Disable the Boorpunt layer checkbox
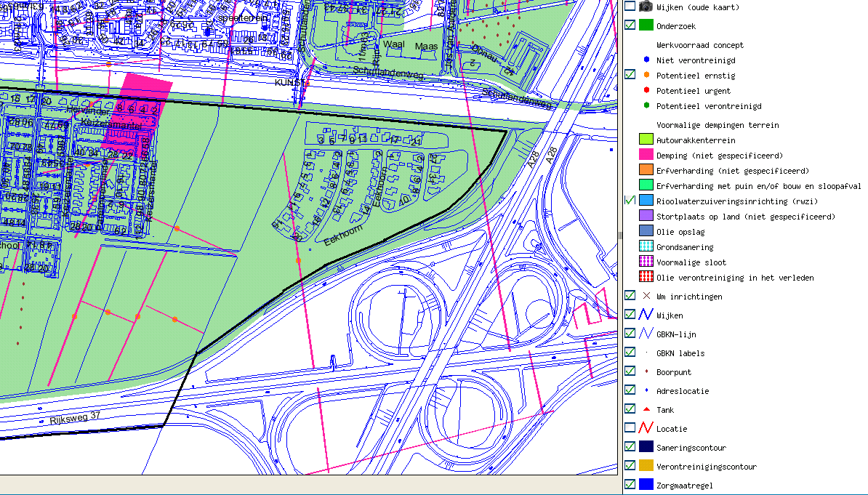 (x=630, y=371)
